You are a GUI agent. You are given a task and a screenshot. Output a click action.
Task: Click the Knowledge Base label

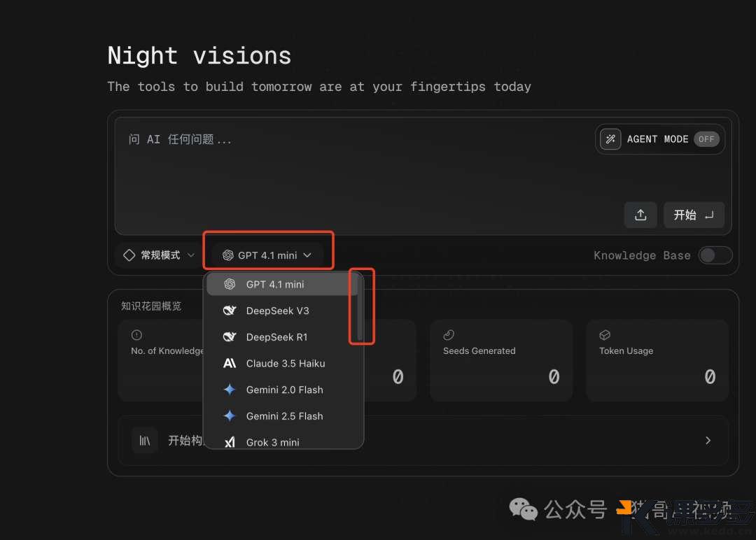[642, 255]
